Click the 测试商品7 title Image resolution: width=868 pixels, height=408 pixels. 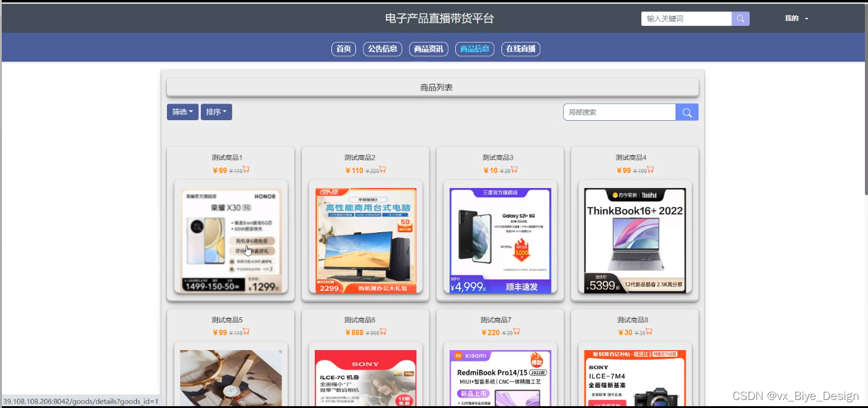496,320
